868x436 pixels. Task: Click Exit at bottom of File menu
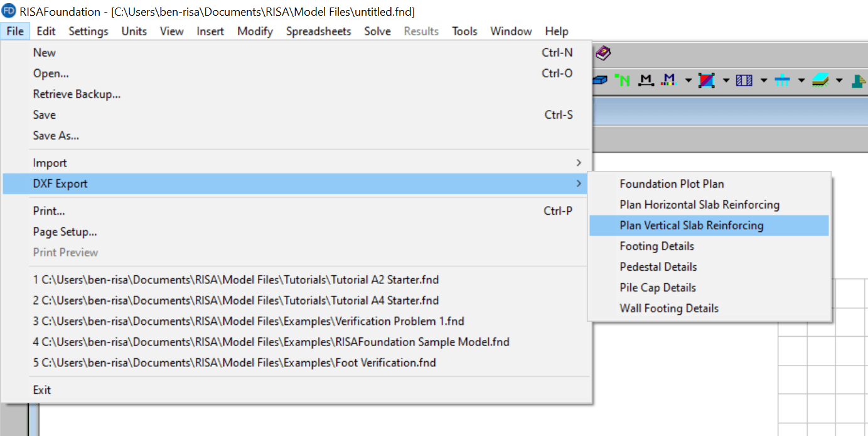point(42,390)
